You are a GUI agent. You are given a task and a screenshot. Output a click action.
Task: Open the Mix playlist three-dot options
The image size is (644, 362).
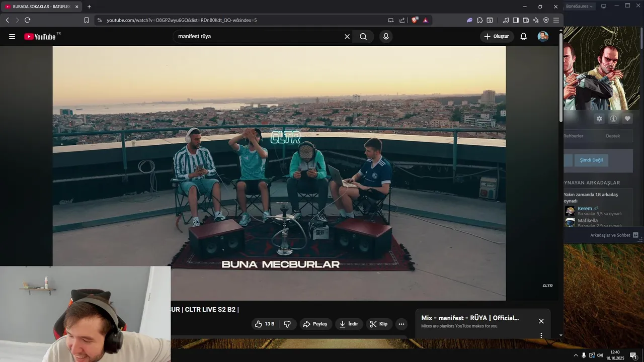pyautogui.click(x=541, y=335)
